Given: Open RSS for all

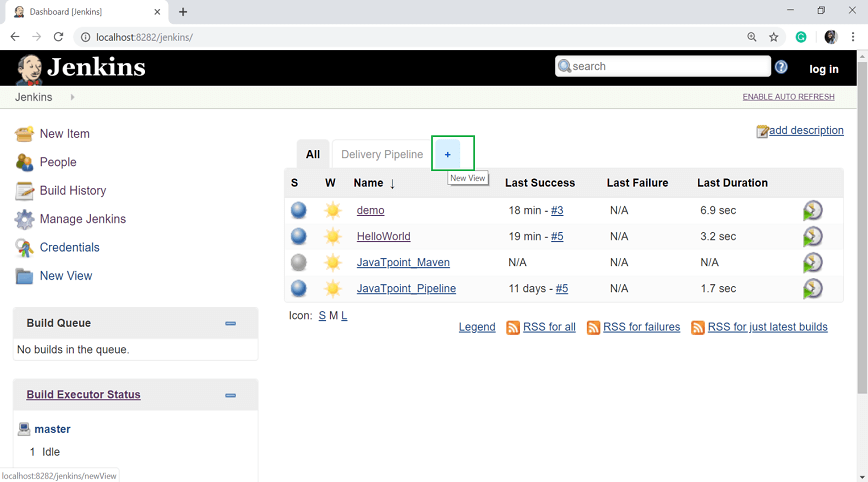Looking at the screenshot, I should click(x=549, y=327).
